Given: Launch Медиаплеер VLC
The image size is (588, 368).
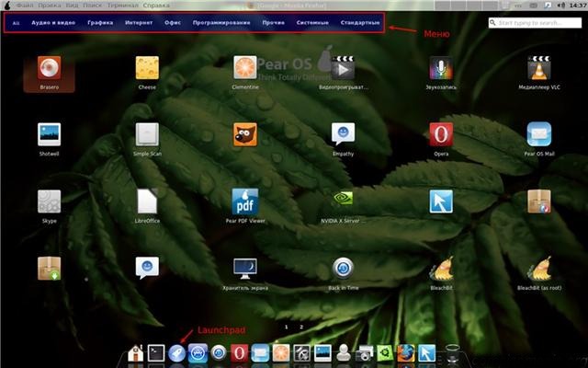Looking at the screenshot, I should tap(539, 68).
